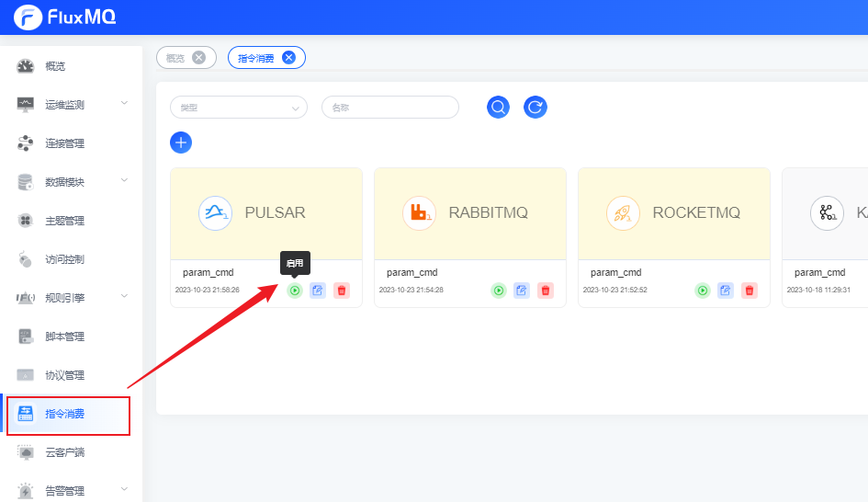This screenshot has height=502, width=868.
Task: Click the 数据模块 database icon
Action: [26, 182]
